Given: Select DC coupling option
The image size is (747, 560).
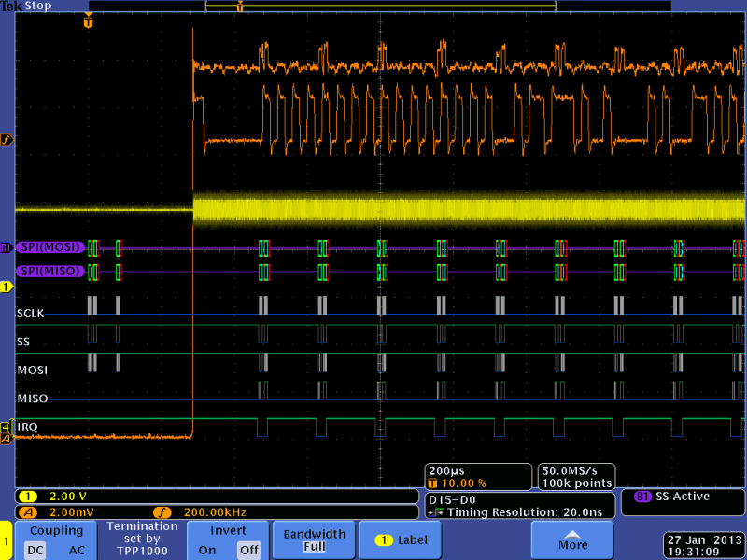Looking at the screenshot, I should pyautogui.click(x=35, y=550).
